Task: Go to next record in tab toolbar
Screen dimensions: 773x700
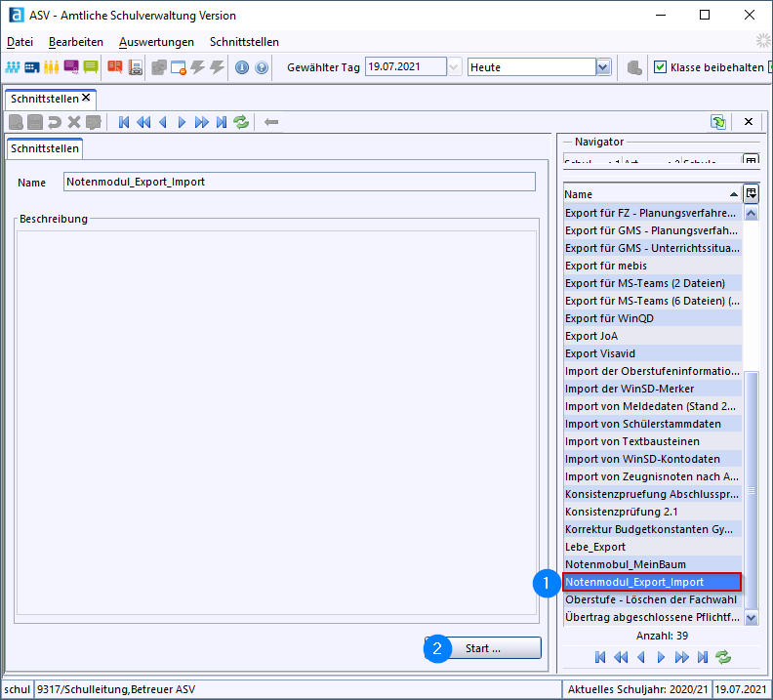Action: [x=182, y=122]
